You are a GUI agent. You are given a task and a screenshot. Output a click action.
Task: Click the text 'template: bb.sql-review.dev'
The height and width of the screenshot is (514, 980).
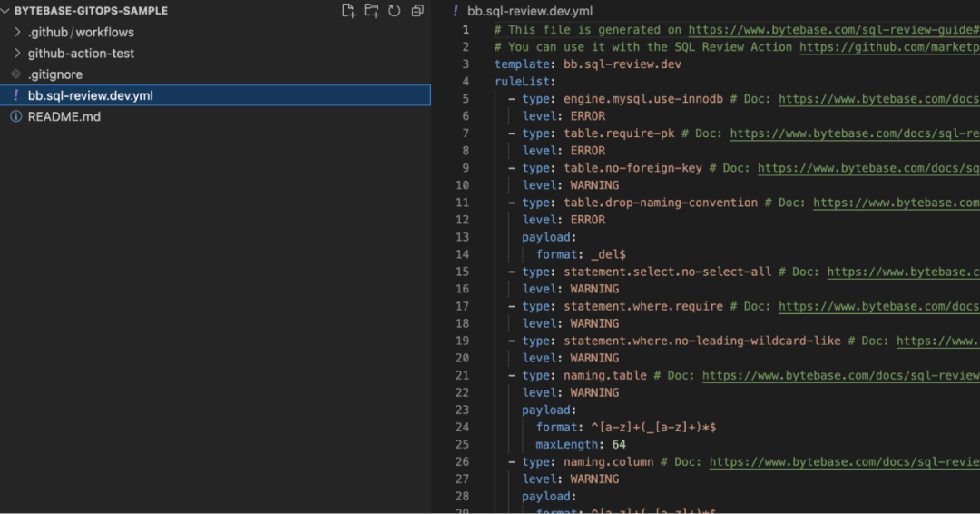click(x=587, y=64)
